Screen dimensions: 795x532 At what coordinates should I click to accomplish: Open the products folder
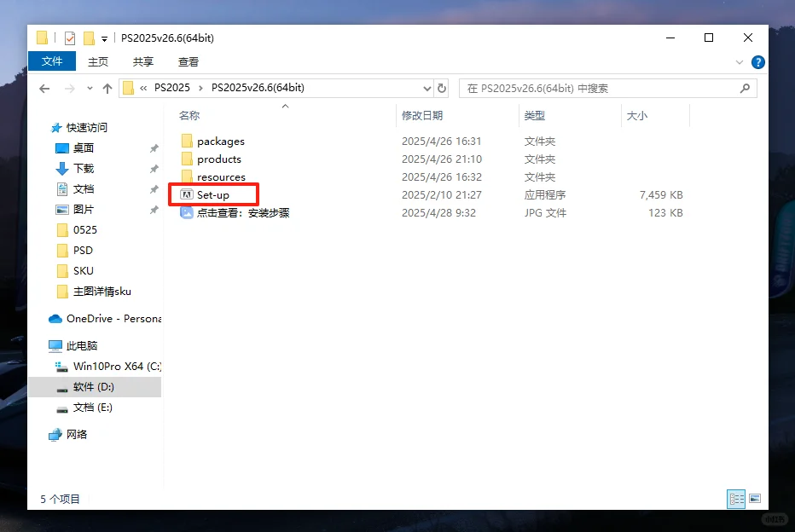219,159
